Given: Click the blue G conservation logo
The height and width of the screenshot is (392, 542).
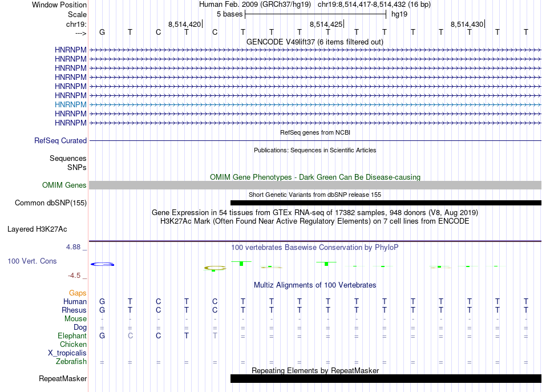Looking at the screenshot, I should [x=102, y=264].
